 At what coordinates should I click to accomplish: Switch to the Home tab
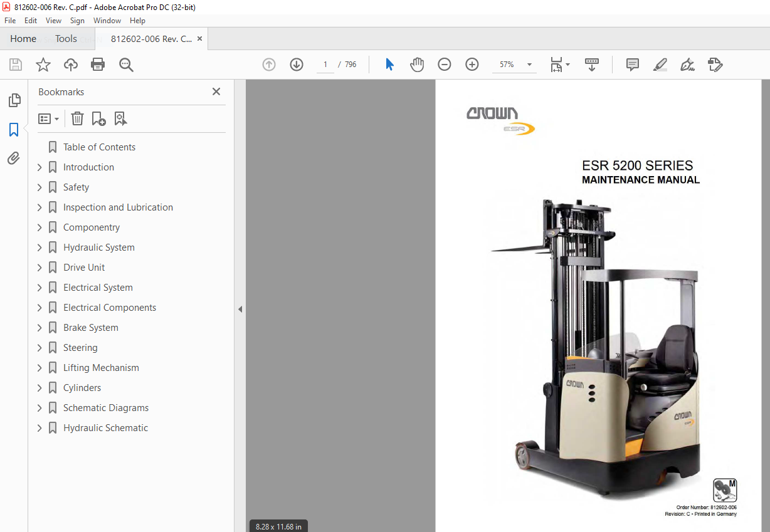point(23,39)
